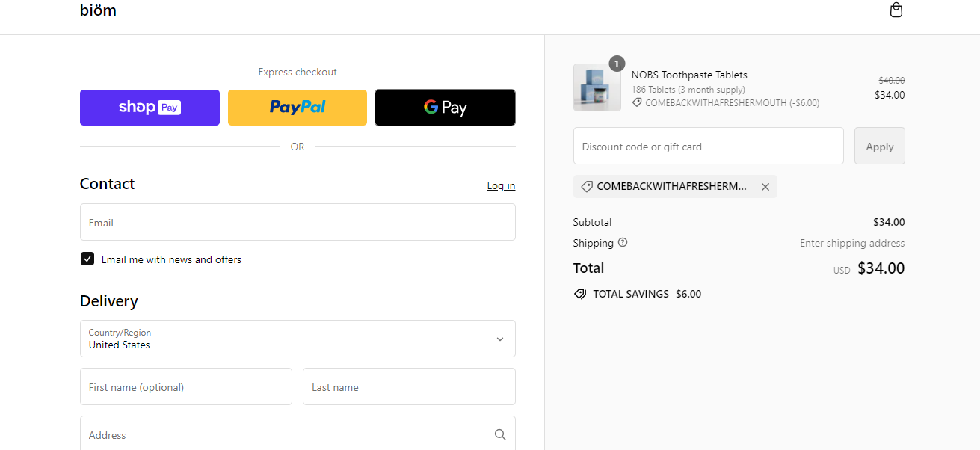Open the Country/Region dropdown
This screenshot has width=980, height=450.
(298, 339)
